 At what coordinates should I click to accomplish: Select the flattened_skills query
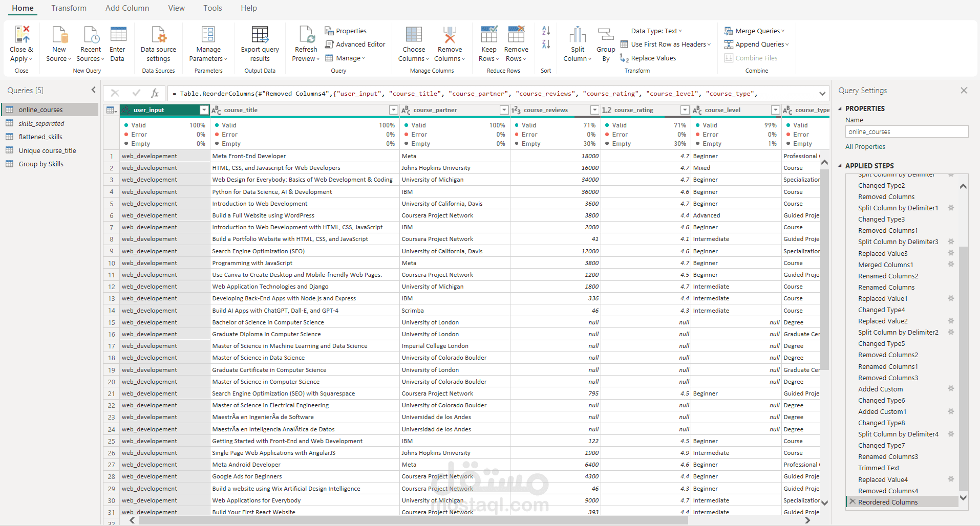[x=50, y=137]
